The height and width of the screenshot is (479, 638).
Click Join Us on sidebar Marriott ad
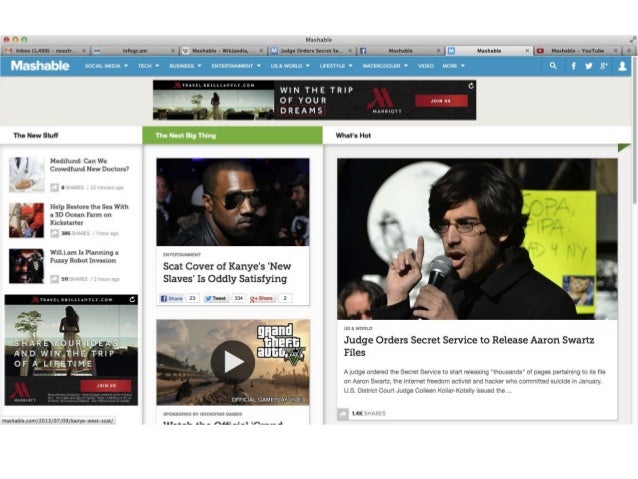coord(106,386)
